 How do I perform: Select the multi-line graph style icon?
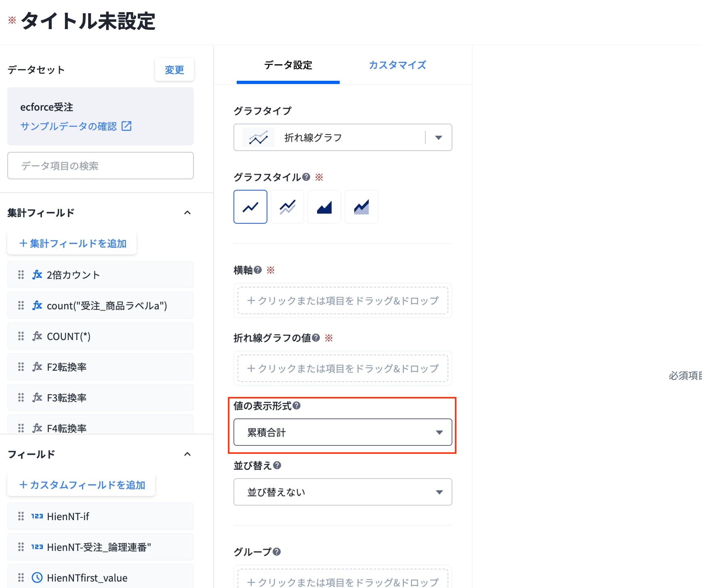[x=287, y=207]
